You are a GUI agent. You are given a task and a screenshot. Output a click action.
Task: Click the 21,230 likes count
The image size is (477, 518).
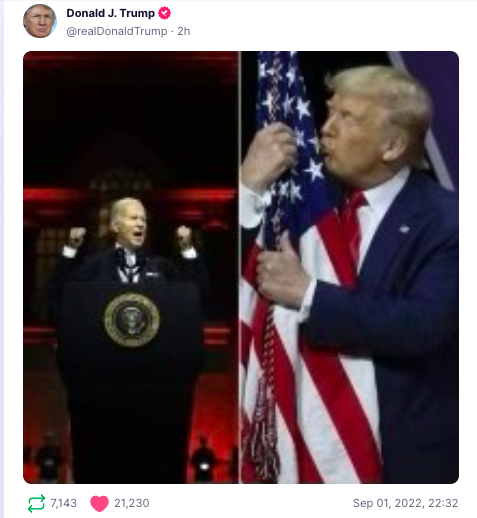tap(132, 503)
